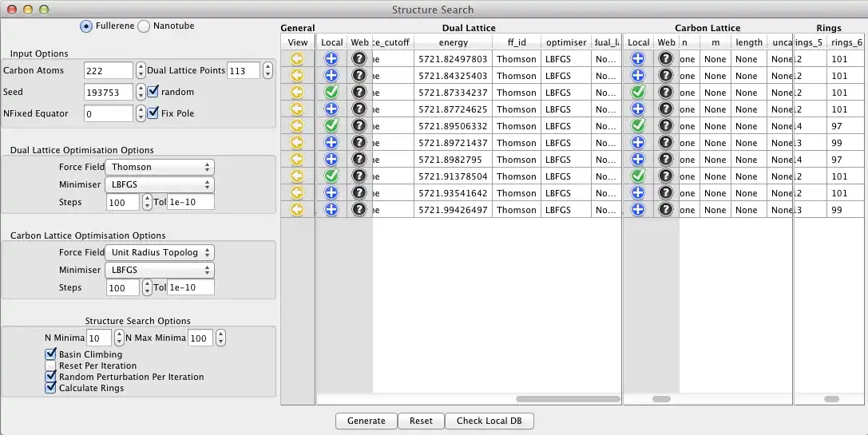Toggle Calculate Rings checkbox
This screenshot has width=868, height=435.
(50, 387)
